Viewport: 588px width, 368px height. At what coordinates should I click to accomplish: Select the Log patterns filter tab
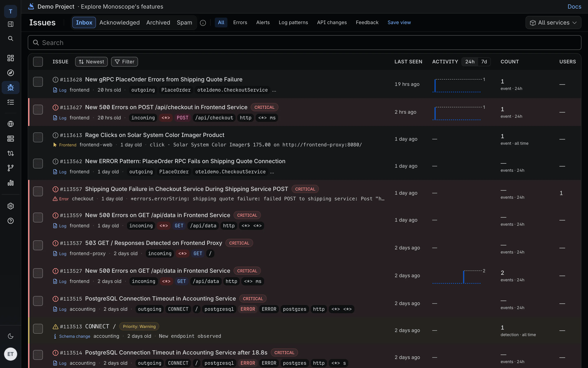coord(293,22)
